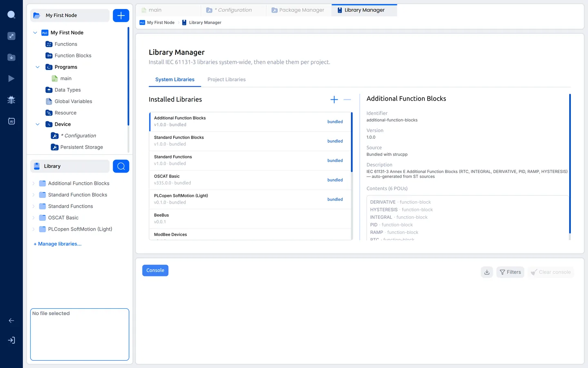Collapse the Programs tree node
This screenshot has height=368, width=588.
(x=38, y=67)
